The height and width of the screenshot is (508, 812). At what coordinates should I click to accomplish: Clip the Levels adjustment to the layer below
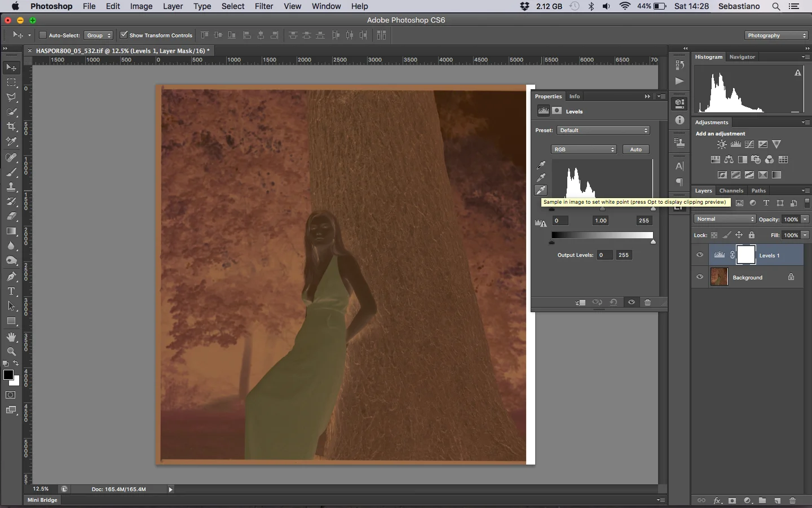pyautogui.click(x=580, y=303)
